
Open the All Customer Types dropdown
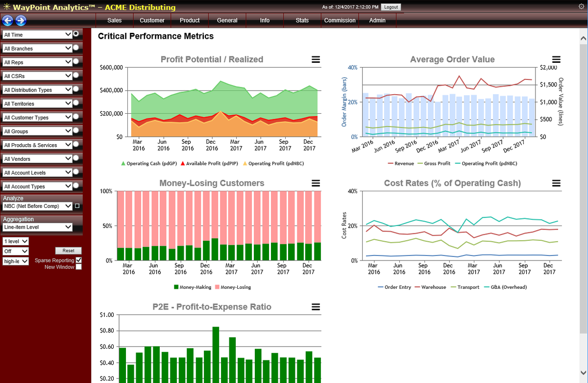(37, 117)
